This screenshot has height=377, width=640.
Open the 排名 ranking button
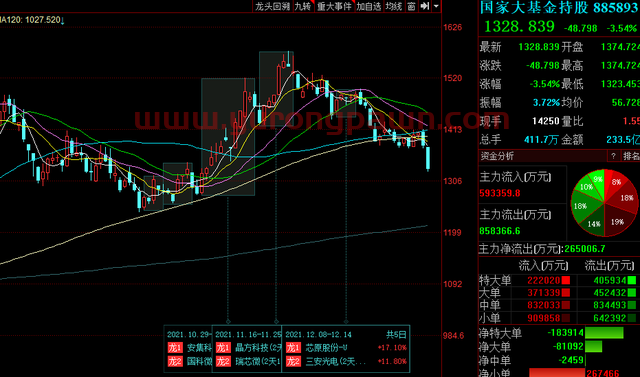[631, 156]
